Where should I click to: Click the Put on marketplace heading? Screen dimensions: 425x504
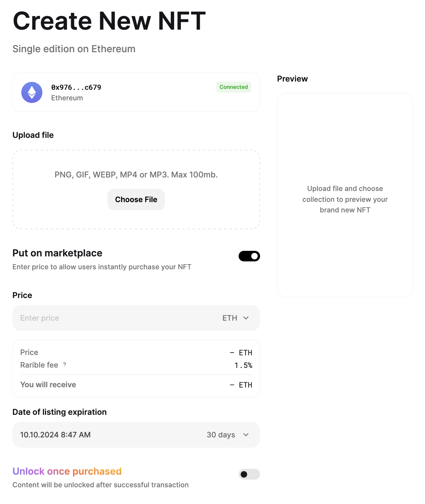coord(58,253)
